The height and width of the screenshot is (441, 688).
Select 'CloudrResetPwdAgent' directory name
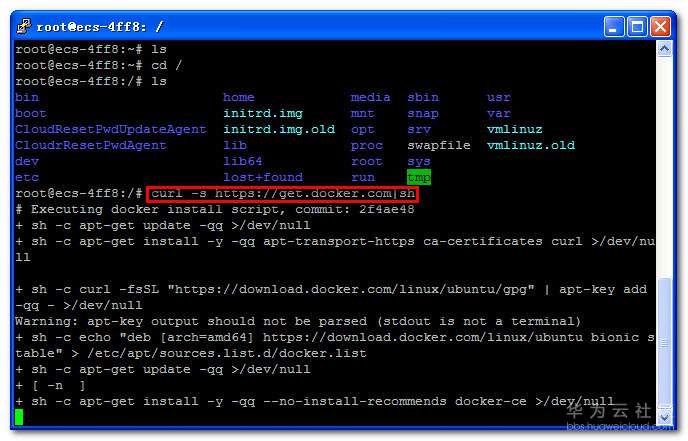tap(91, 145)
